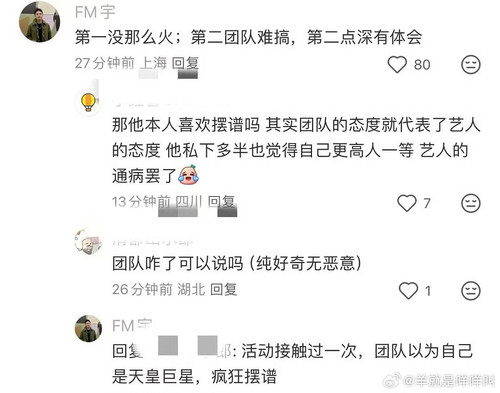Dislike the top comment from 上海
500x393 pixels.
tap(471, 64)
